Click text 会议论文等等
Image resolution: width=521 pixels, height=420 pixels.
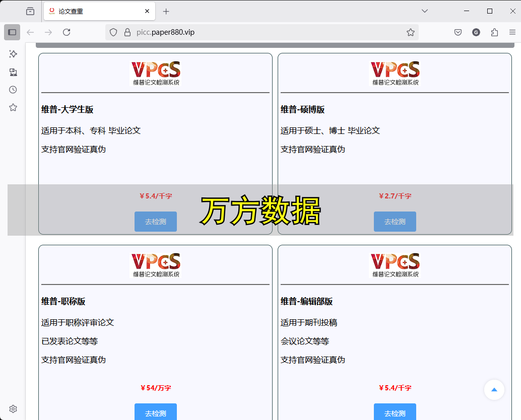tap(305, 341)
